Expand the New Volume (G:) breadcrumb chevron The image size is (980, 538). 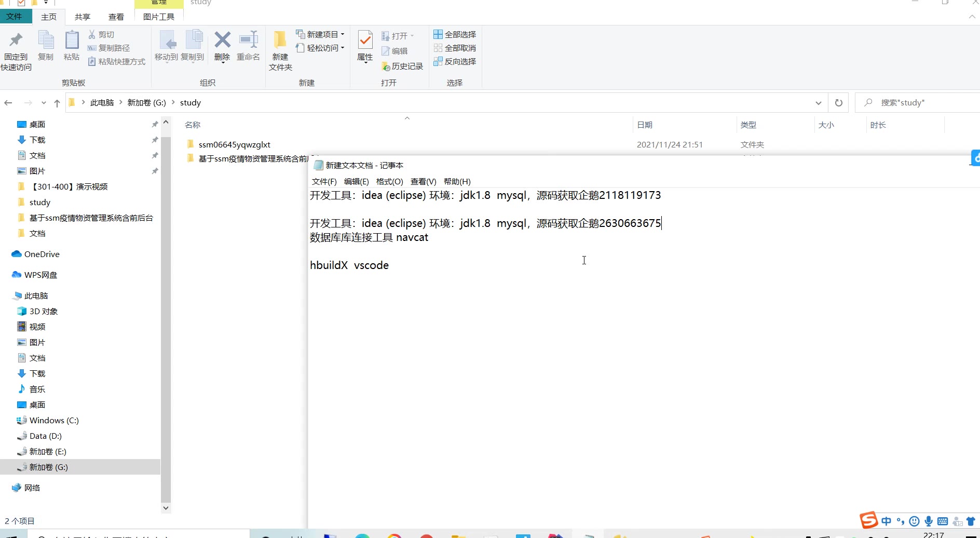click(173, 102)
